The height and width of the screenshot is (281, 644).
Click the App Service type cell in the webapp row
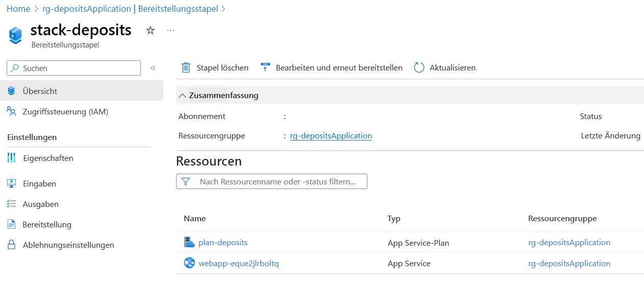point(409,264)
